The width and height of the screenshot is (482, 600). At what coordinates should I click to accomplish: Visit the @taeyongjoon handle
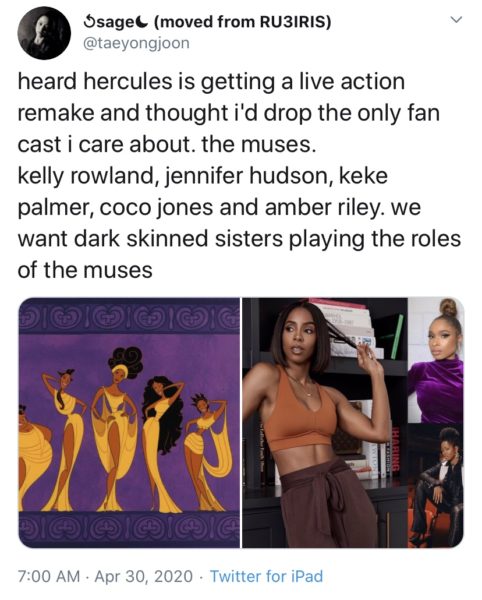tap(136, 43)
